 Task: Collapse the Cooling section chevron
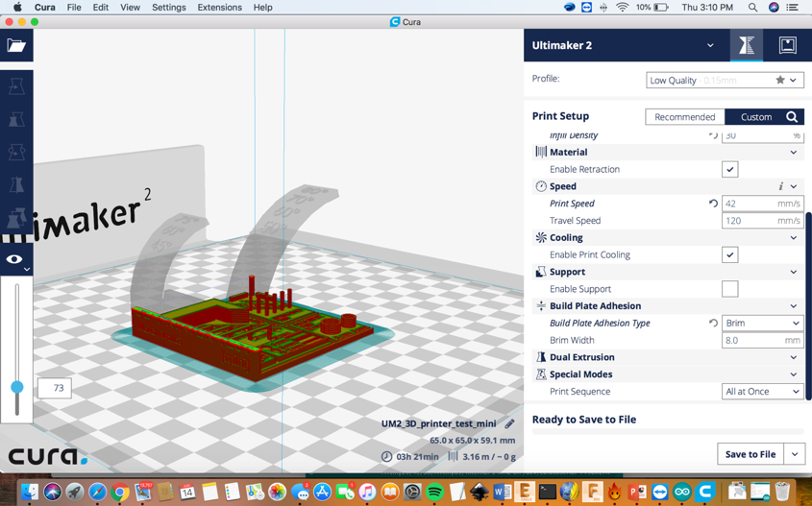[794, 237]
